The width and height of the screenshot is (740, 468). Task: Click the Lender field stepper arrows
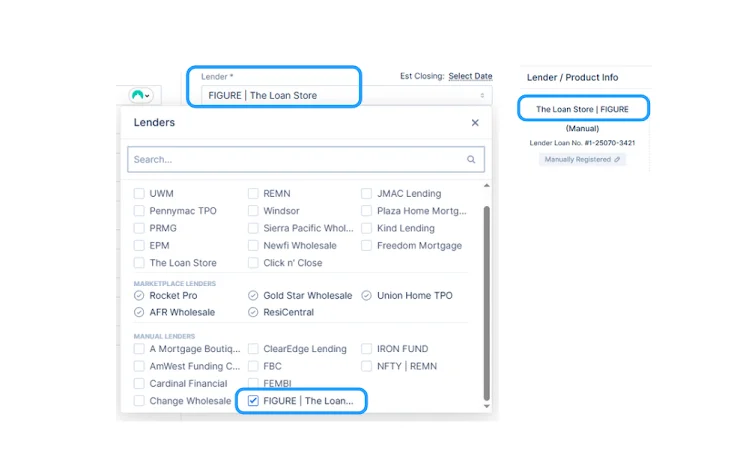(482, 95)
